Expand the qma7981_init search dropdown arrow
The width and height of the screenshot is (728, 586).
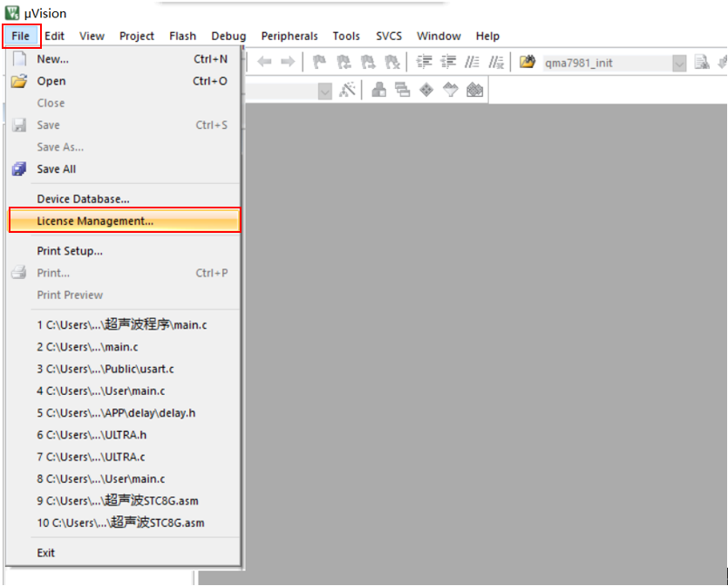(x=679, y=63)
